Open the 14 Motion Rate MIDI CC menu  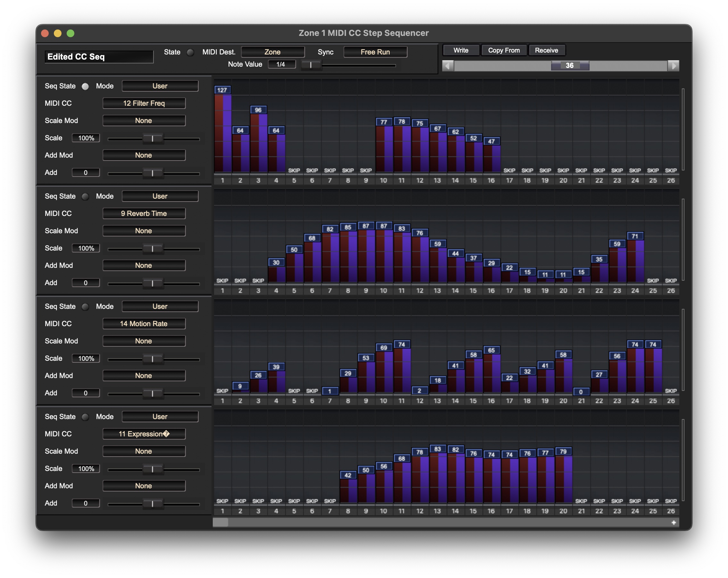pos(144,323)
